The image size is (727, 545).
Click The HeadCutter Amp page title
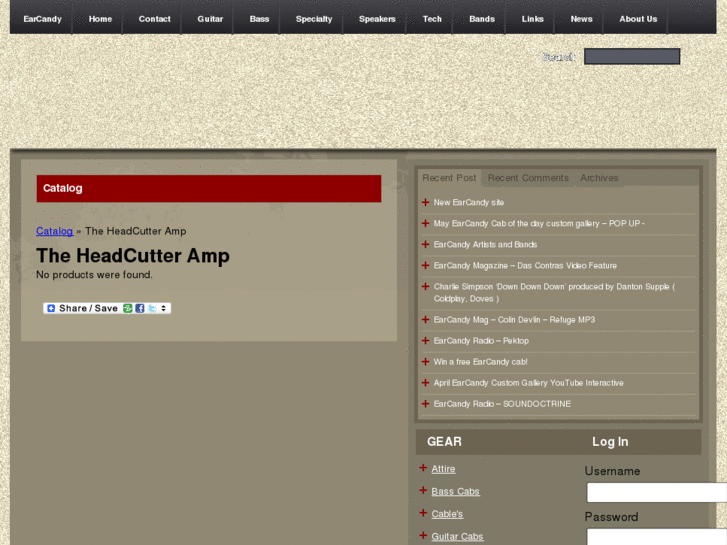(x=133, y=256)
